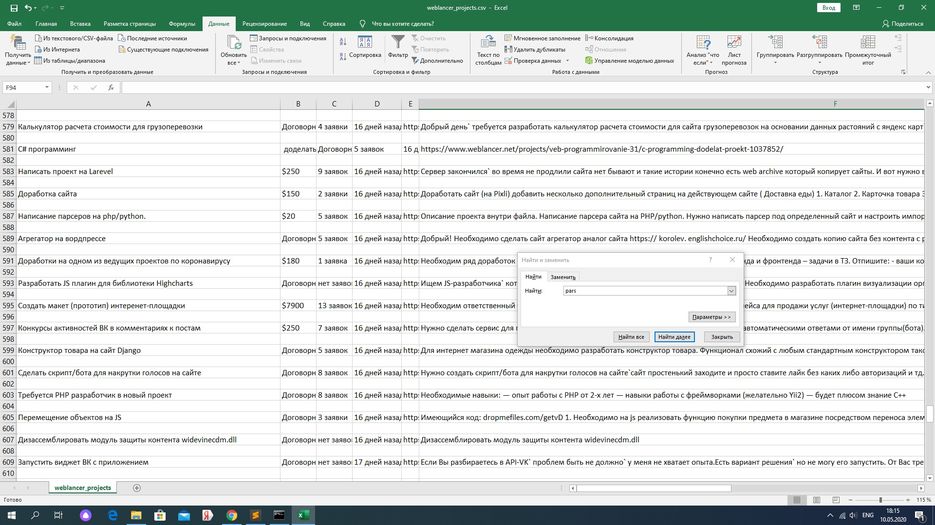Switch to Formulas (Формулы) ribbon tab
This screenshot has width=935, height=525.
[x=182, y=24]
